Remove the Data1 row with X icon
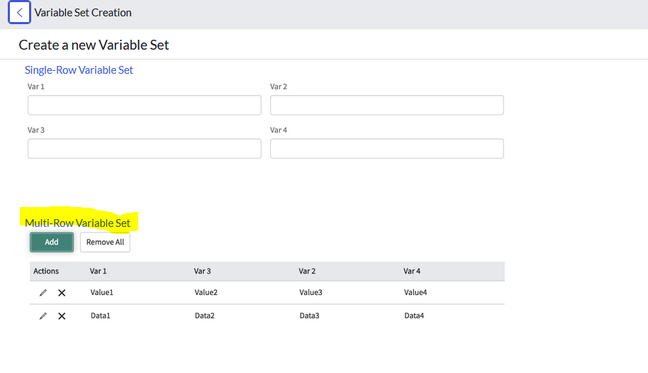 [62, 316]
